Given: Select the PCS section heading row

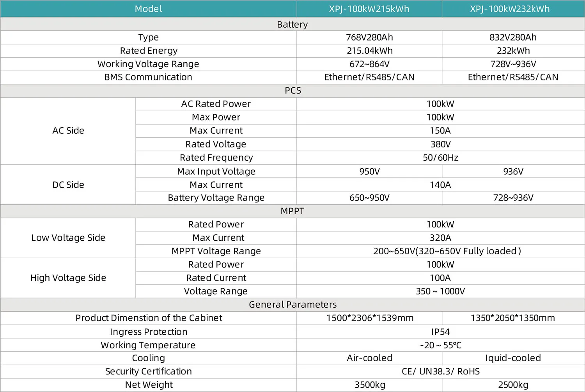Looking at the screenshot, I should point(292,90).
